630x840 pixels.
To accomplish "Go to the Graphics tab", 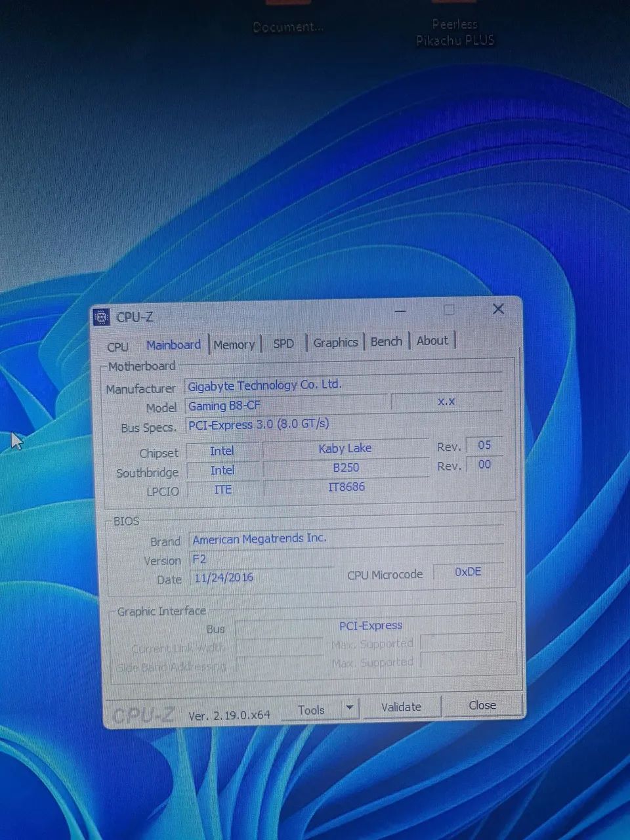I will pyautogui.click(x=335, y=342).
